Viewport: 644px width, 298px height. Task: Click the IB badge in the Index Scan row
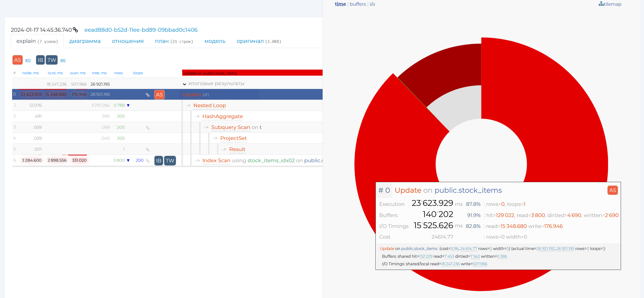158,161
